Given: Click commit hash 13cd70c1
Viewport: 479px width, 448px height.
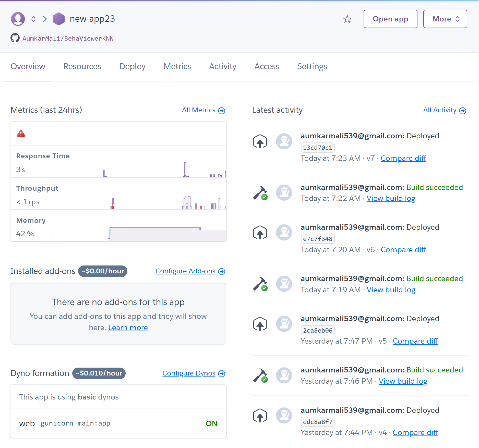Looking at the screenshot, I should (x=318, y=148).
